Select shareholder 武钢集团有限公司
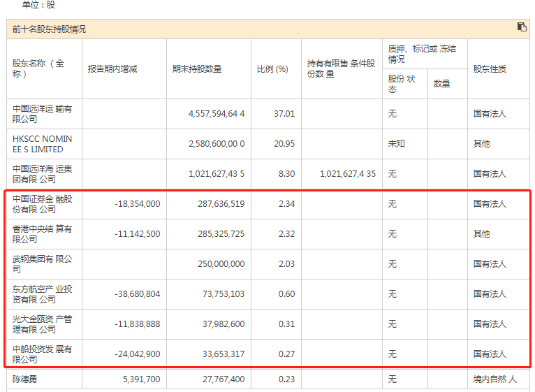535x392 pixels. [x=43, y=264]
